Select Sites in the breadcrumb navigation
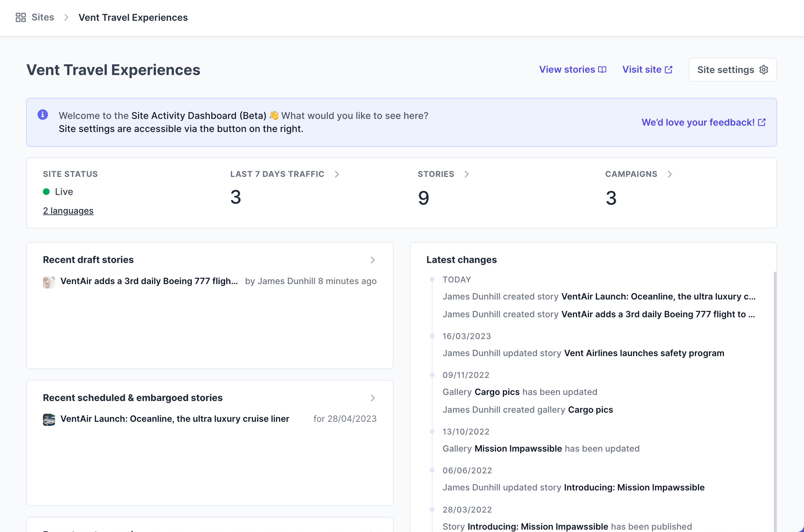 click(43, 17)
